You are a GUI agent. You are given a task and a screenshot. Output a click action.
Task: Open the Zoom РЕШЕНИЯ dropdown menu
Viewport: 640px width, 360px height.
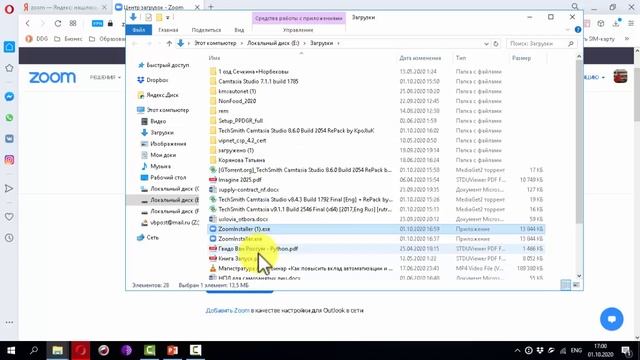point(105,77)
